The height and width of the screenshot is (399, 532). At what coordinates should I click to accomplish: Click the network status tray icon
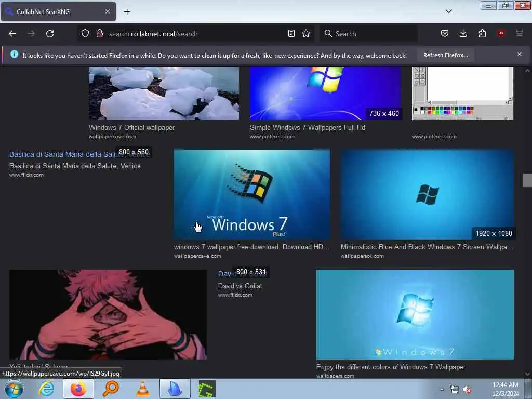[454, 389]
